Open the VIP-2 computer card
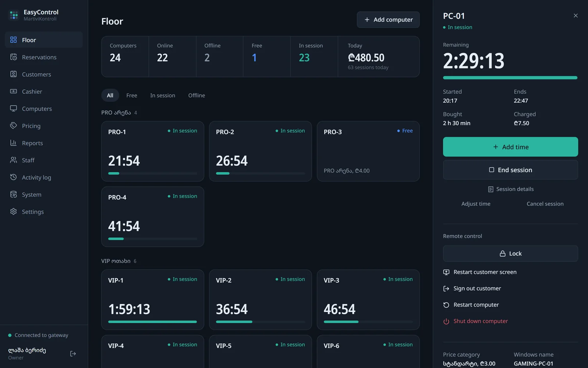Screen dimensions: 588x368 [x=260, y=300]
